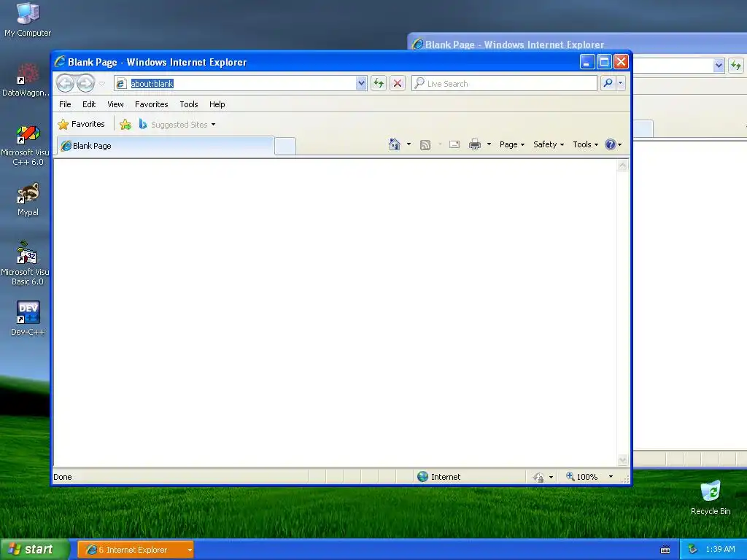The width and height of the screenshot is (747, 560).
Task: Open Suggested Sites dropdown
Action: pyautogui.click(x=177, y=124)
